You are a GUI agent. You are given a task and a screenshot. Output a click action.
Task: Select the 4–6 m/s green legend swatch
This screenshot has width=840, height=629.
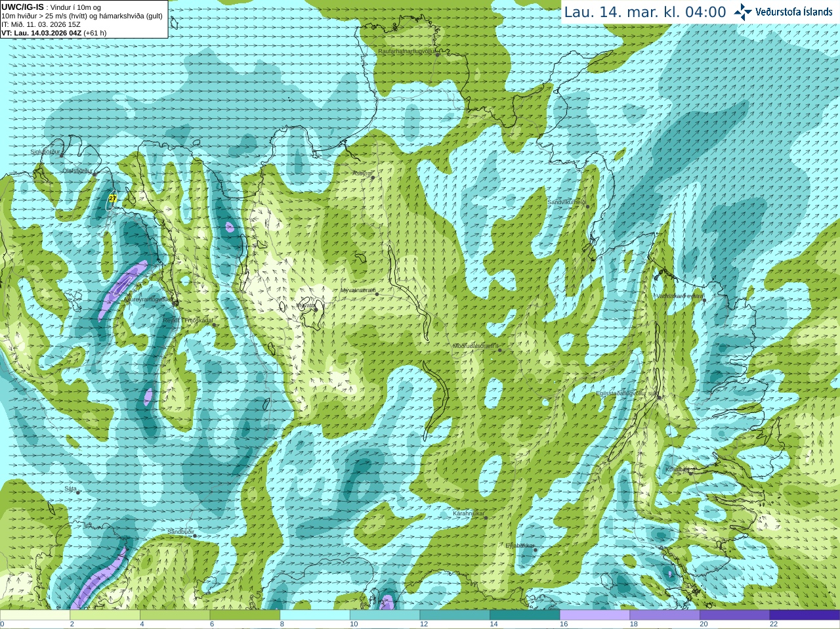pos(175,615)
